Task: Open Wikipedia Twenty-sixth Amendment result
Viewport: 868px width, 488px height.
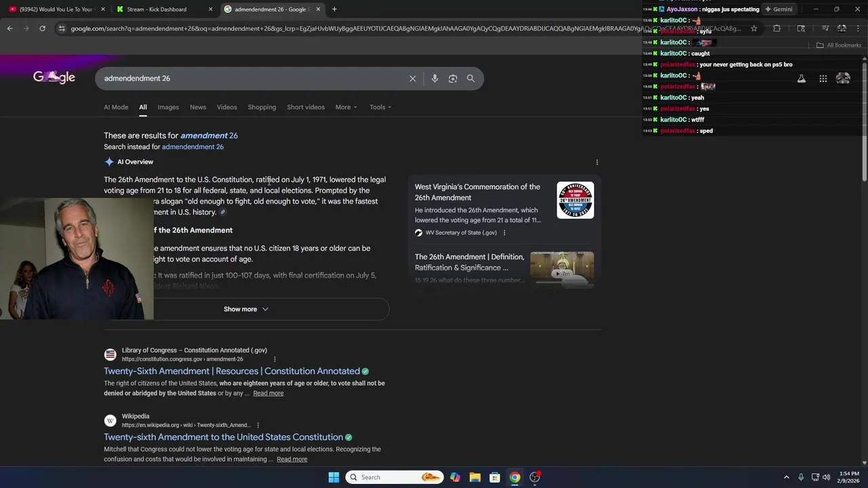Action: [223, 437]
